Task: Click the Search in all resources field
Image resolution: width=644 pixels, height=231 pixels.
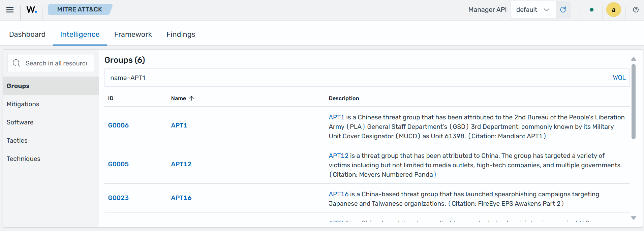Action: 51,63
